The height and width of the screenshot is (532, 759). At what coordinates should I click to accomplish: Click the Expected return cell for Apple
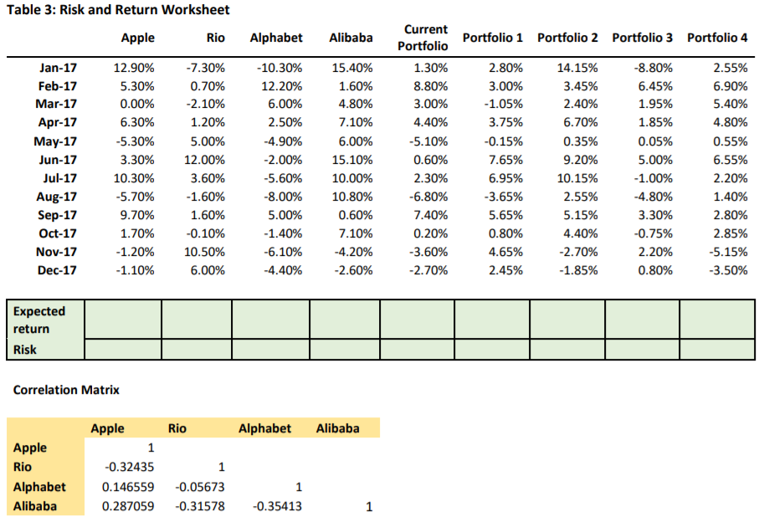point(122,320)
